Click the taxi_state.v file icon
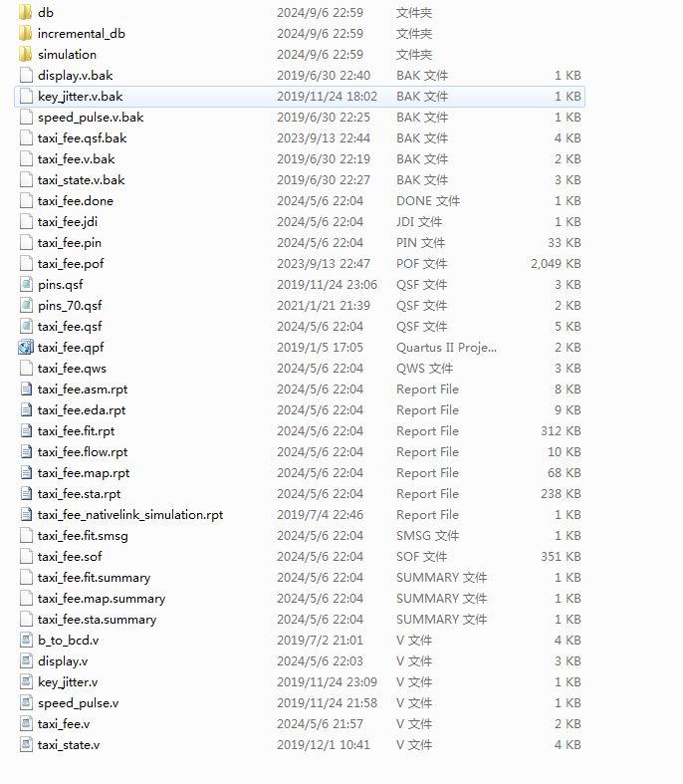 pyautogui.click(x=26, y=744)
